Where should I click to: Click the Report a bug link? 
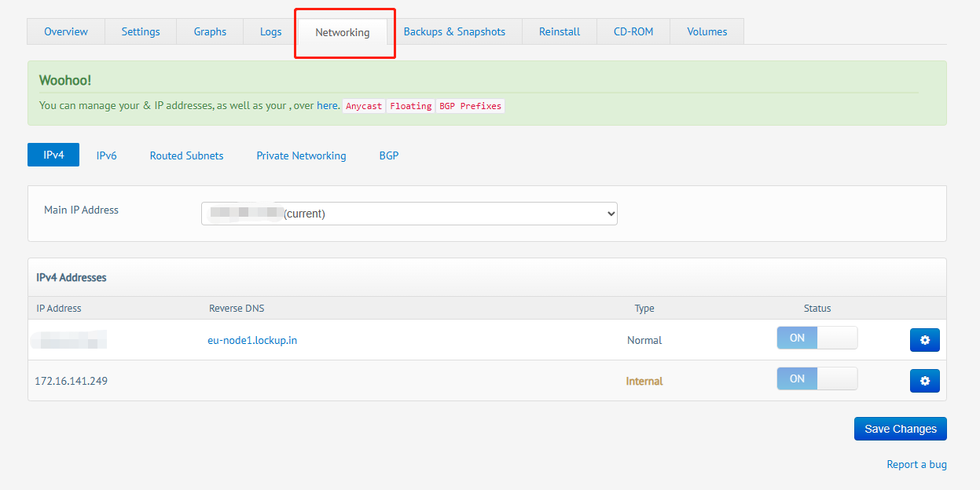coord(916,464)
